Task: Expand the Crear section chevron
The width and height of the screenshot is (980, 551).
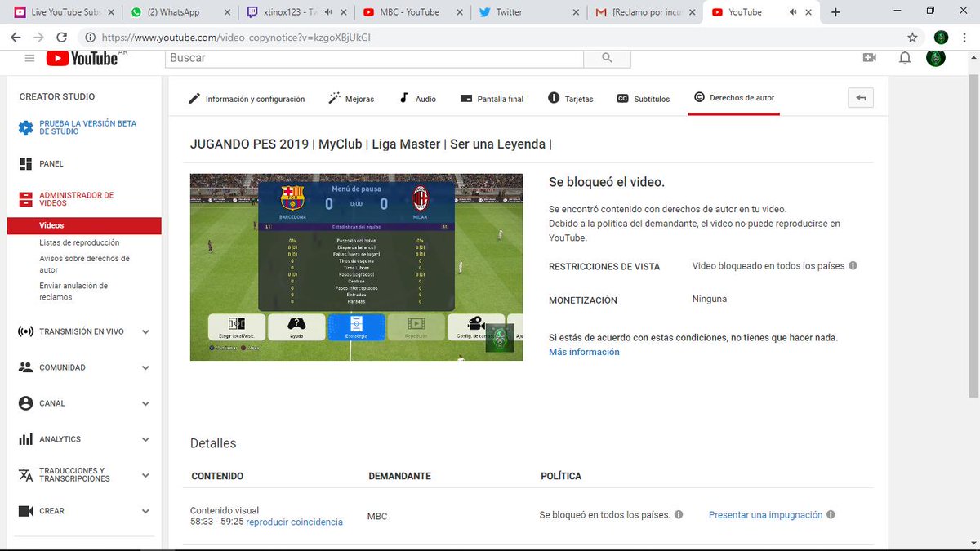Action: (145, 511)
